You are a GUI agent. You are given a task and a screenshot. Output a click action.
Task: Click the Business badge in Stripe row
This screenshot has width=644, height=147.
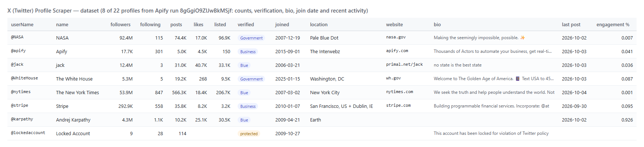pos(248,106)
